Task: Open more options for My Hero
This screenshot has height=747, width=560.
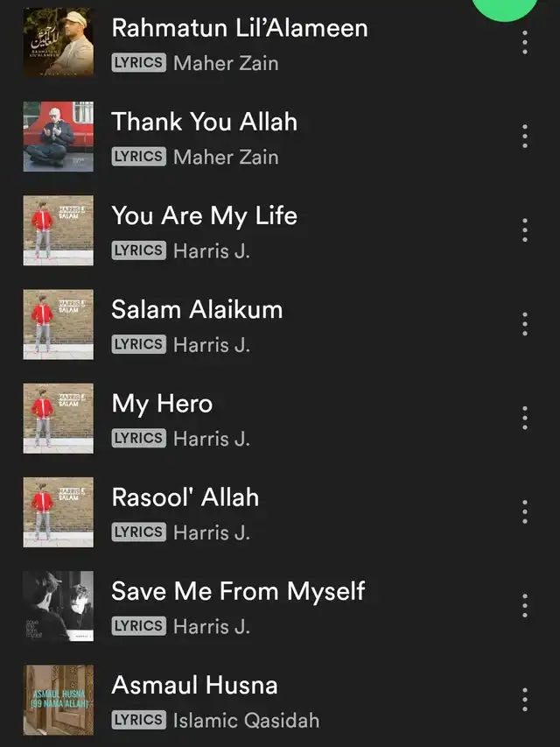Action: click(x=525, y=418)
